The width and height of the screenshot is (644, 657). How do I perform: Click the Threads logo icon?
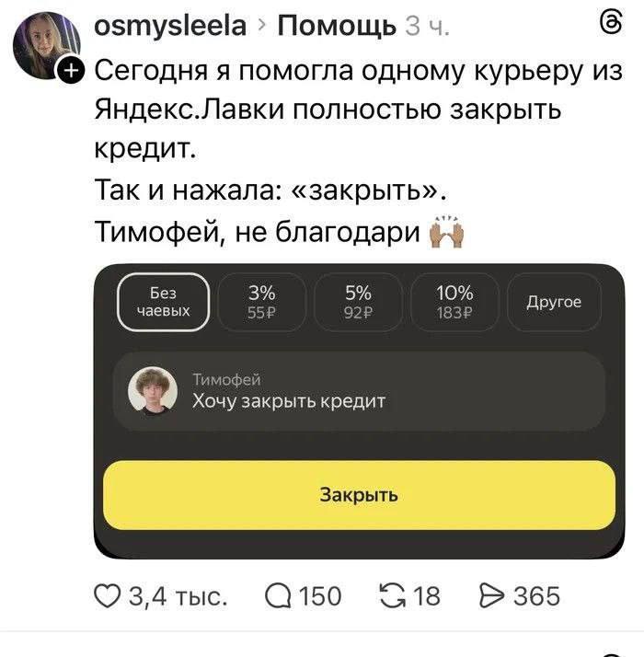[x=610, y=23]
